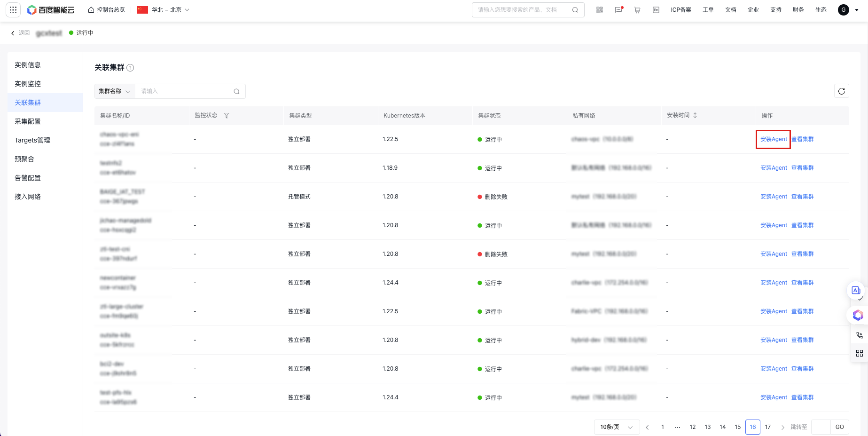
Task: Focus the 跳转至 page number field
Action: pos(821,427)
